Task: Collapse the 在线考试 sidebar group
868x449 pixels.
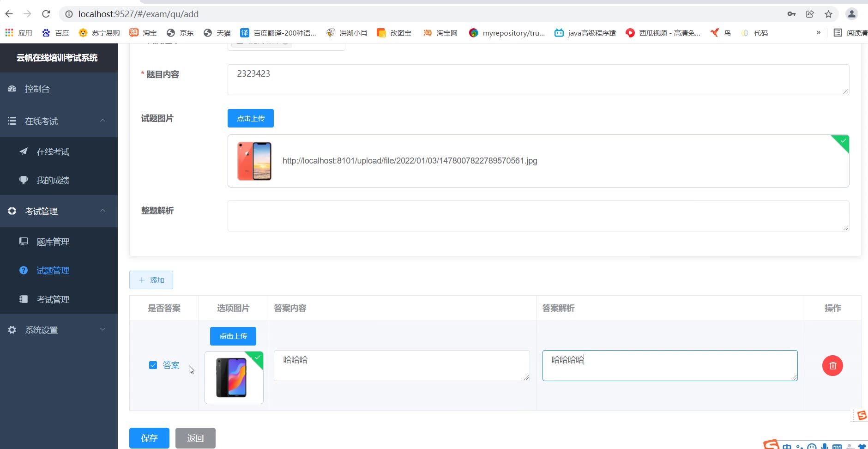Action: pyautogui.click(x=59, y=121)
